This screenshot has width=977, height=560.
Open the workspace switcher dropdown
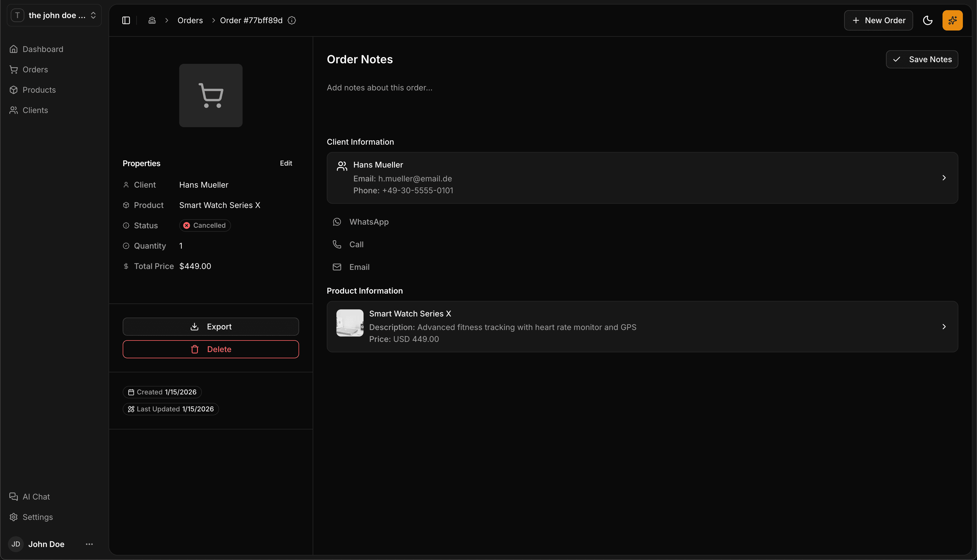tap(54, 15)
